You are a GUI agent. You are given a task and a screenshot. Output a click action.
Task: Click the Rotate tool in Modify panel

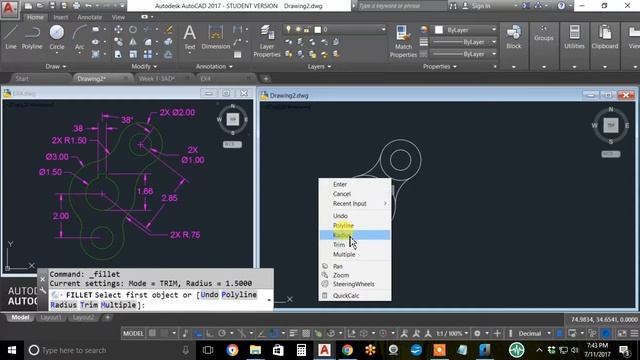[x=133, y=29]
